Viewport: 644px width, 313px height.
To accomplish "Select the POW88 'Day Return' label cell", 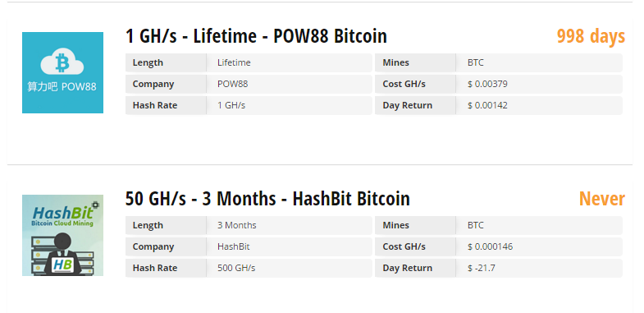I will 415,105.
